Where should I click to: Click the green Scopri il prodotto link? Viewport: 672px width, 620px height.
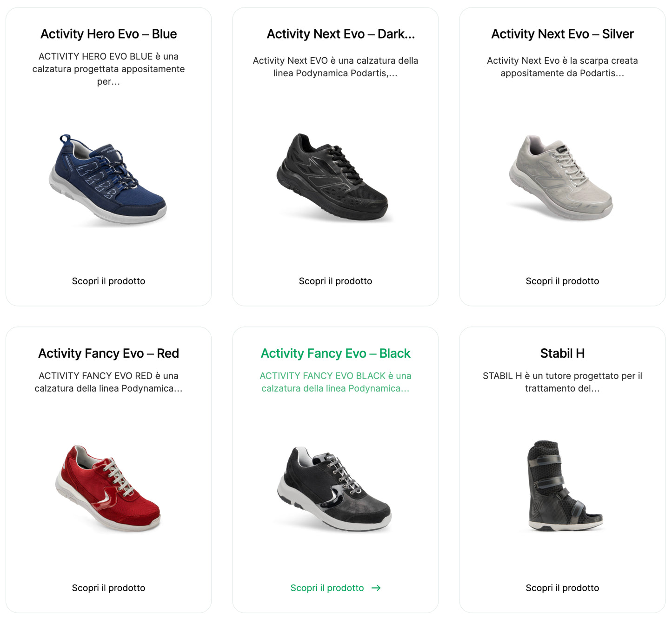(327, 588)
